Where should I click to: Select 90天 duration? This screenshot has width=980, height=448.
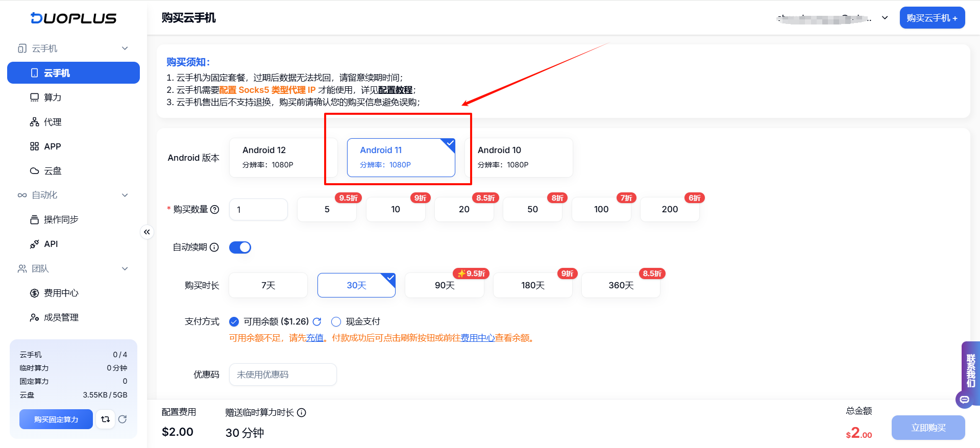tap(445, 285)
